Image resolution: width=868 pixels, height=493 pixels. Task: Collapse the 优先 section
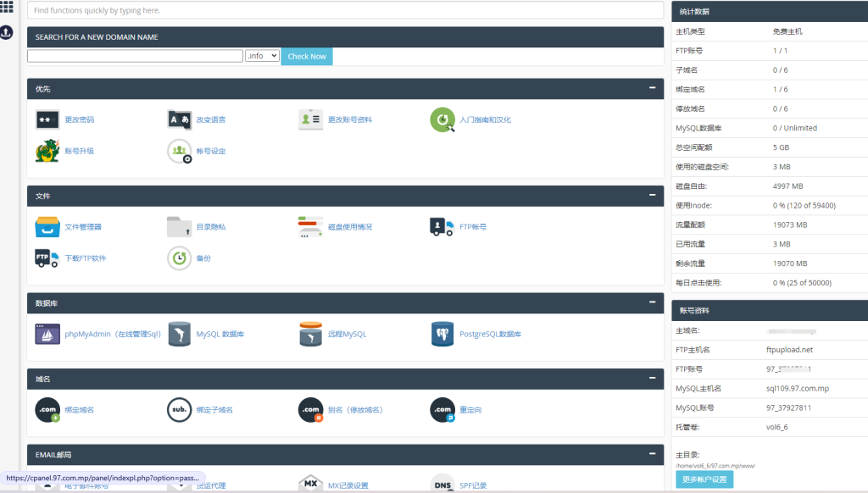[x=652, y=88]
